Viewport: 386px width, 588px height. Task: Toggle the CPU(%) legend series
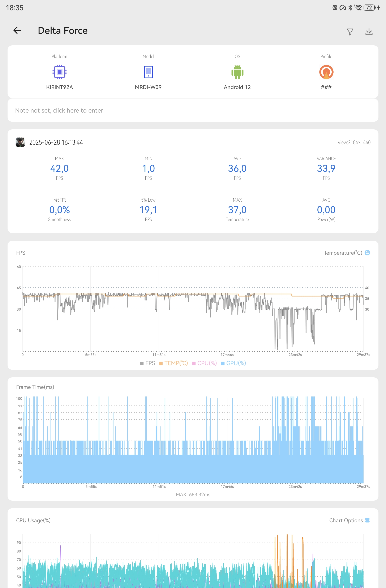coord(204,363)
